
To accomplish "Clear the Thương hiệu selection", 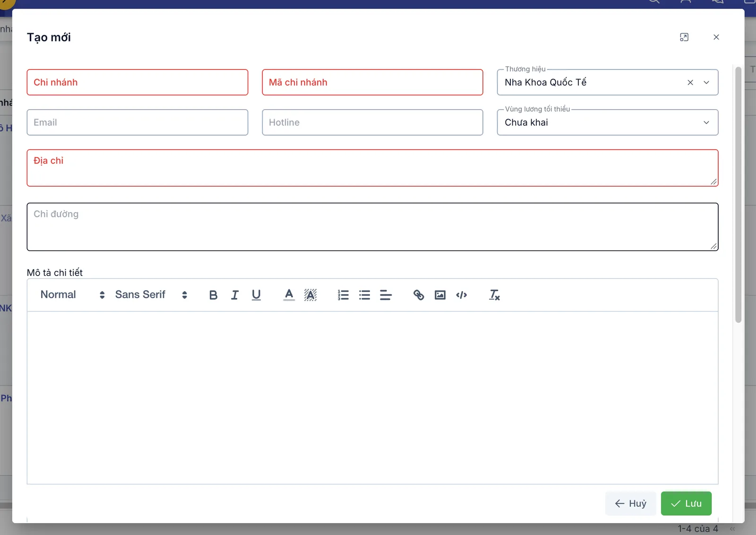I will [690, 82].
